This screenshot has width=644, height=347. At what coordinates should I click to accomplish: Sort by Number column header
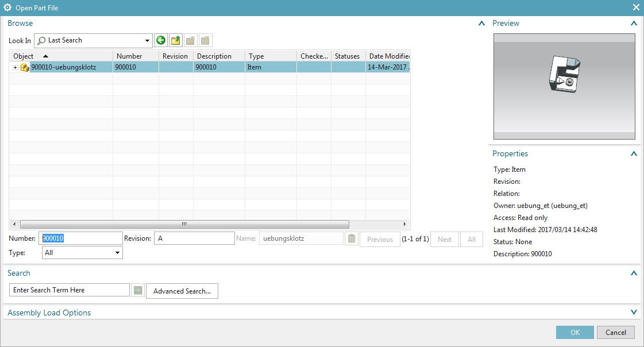coord(136,56)
